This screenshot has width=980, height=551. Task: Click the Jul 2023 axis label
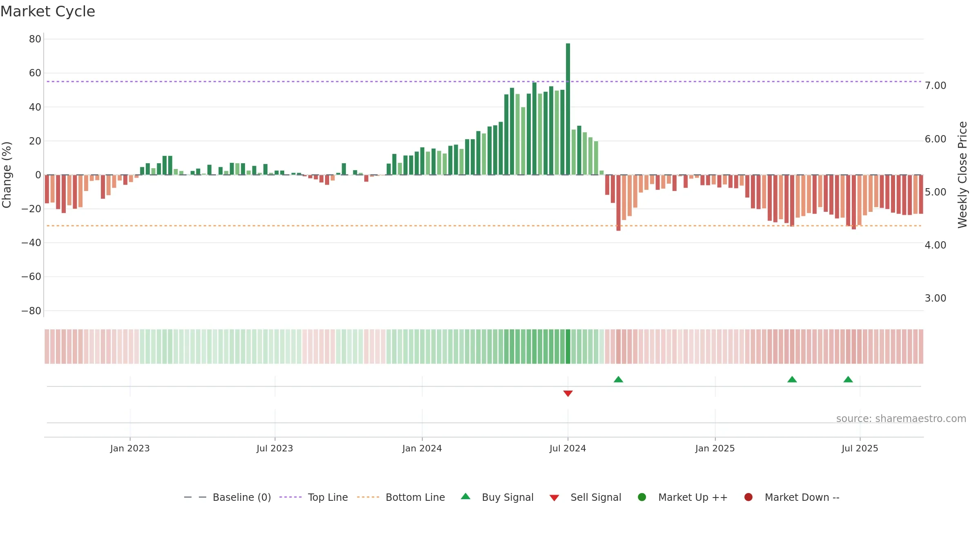click(275, 449)
